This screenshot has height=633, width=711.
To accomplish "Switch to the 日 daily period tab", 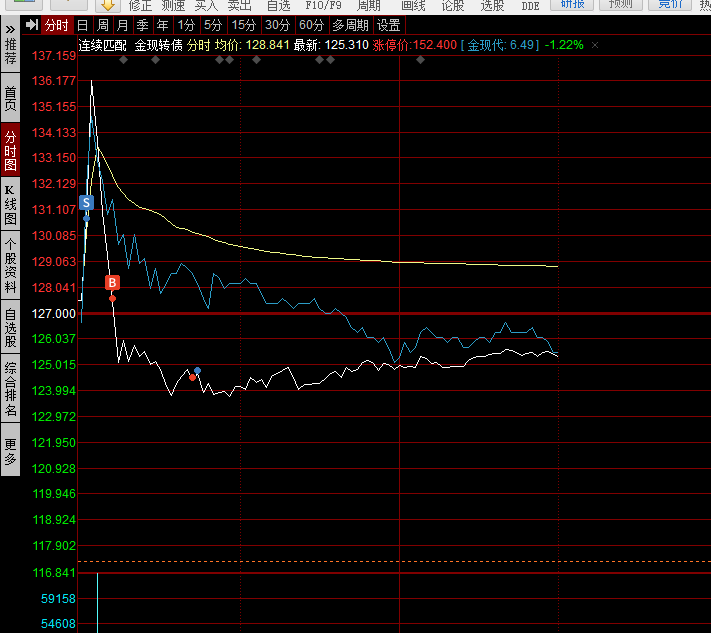I will pyautogui.click(x=82, y=25).
